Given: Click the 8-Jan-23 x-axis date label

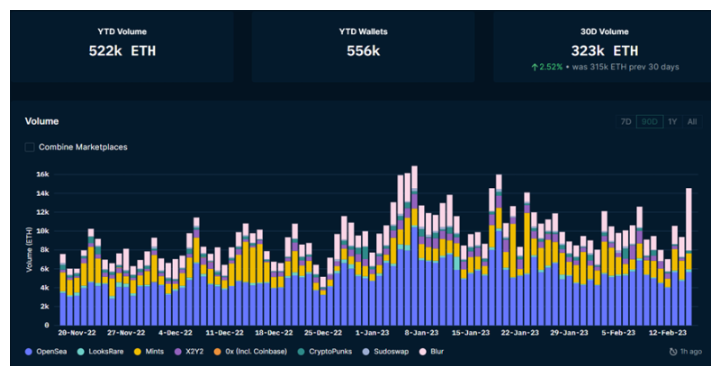Looking at the screenshot, I should (x=421, y=333).
